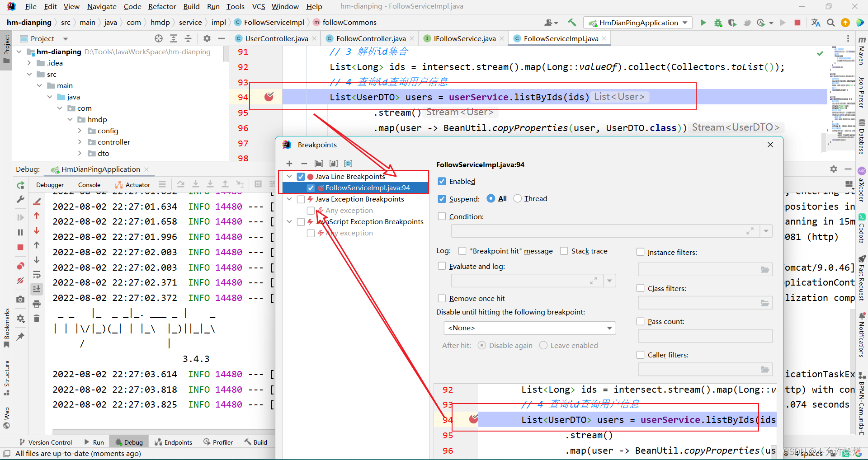Open Debug panel settings gear

click(x=834, y=169)
